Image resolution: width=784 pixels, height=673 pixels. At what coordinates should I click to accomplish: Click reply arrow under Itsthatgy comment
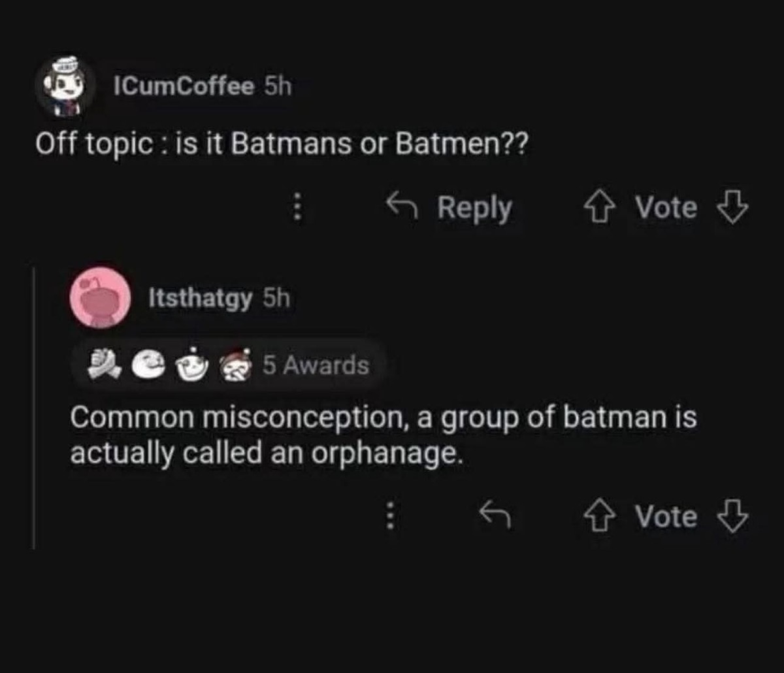point(494,516)
